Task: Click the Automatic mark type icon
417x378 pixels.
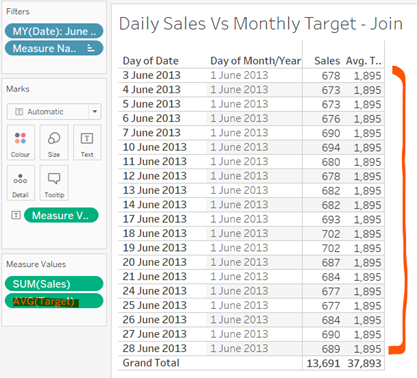Action: point(19,112)
